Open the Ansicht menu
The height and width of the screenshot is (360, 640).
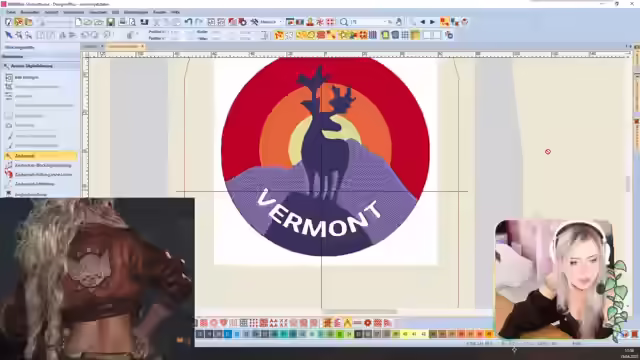coord(51,12)
